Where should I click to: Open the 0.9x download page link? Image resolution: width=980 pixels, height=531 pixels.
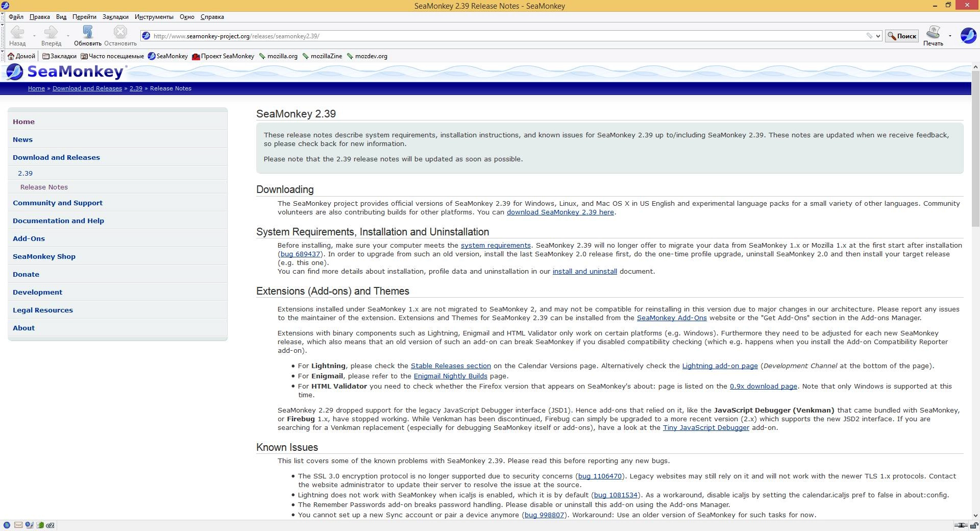click(763, 386)
